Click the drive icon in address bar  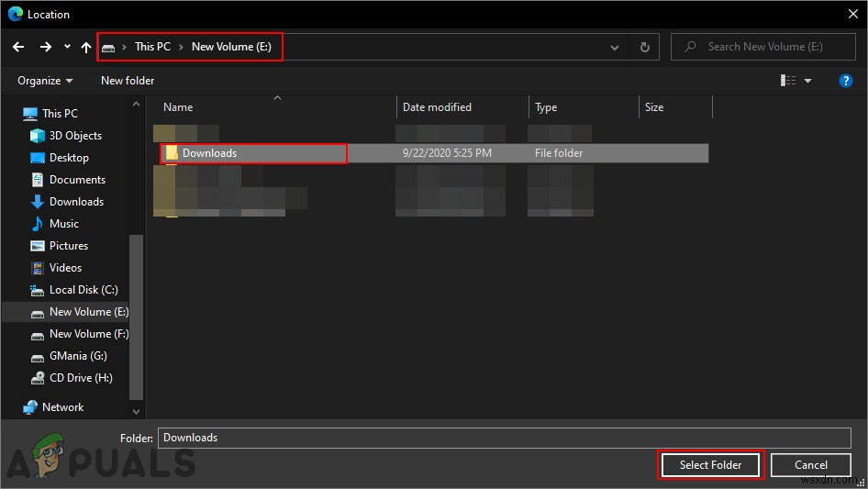[108, 48]
